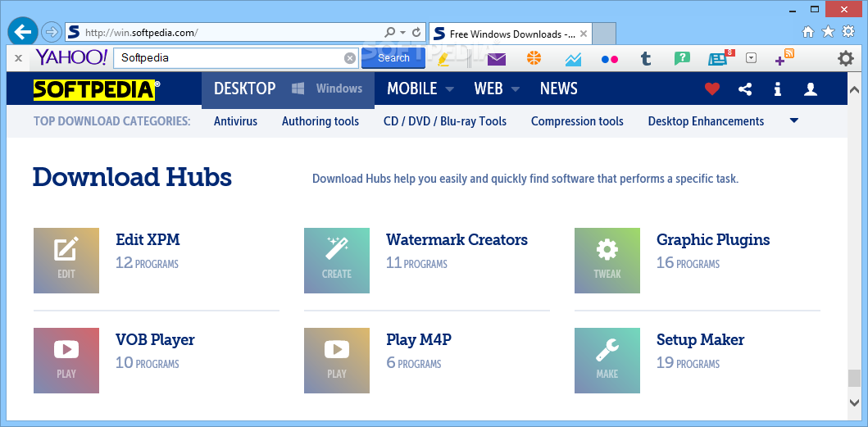
Task: Refresh the page with the reload icon
Action: pyautogui.click(x=417, y=33)
